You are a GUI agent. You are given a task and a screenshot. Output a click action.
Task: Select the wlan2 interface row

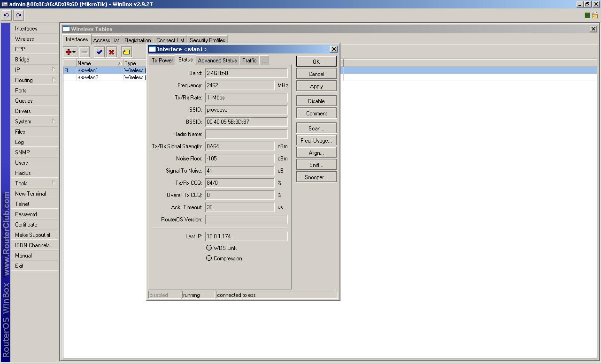tap(105, 77)
